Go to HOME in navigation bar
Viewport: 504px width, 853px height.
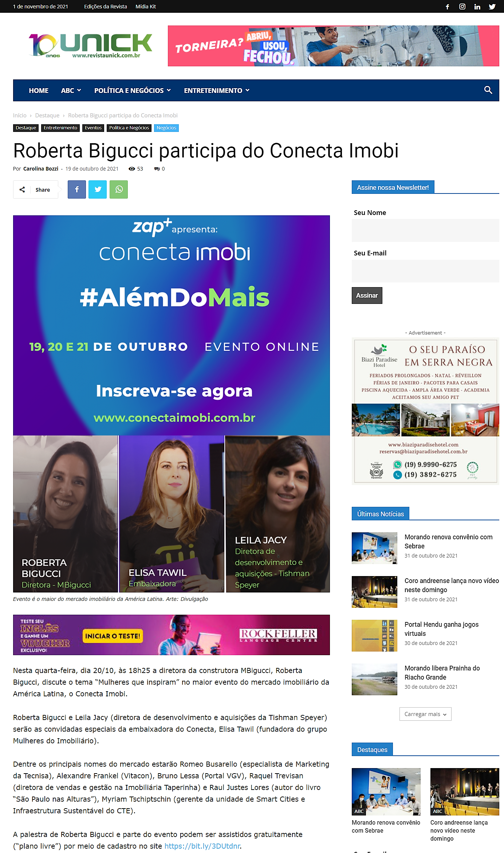[39, 90]
